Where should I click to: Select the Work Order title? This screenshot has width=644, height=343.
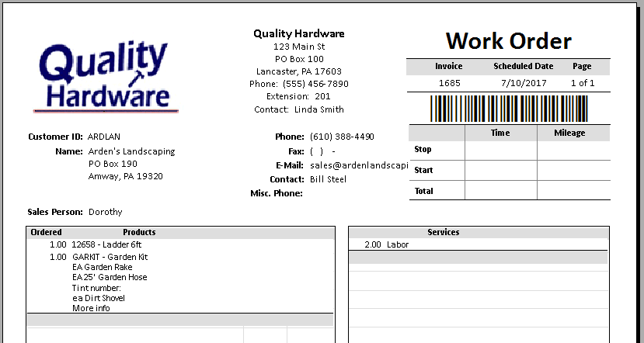click(x=508, y=41)
